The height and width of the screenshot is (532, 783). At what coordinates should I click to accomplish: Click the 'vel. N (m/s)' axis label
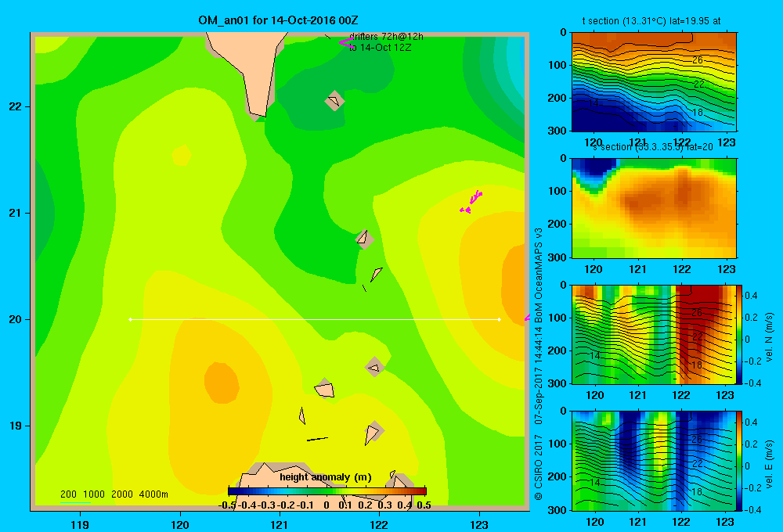(x=769, y=337)
